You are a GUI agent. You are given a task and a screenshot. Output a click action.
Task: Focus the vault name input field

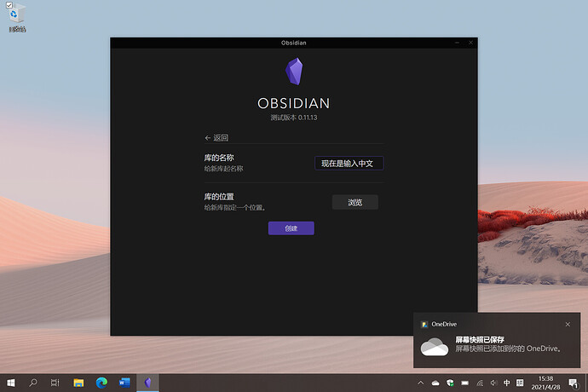349,163
